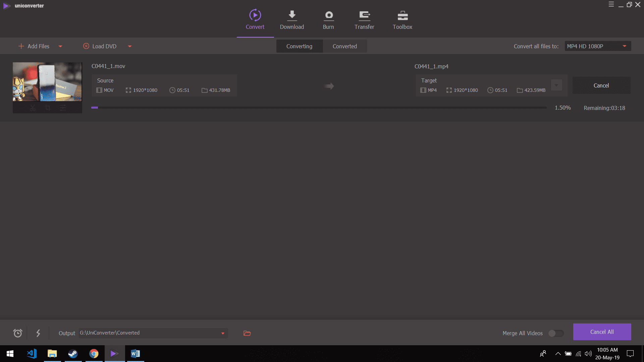Open the Download section icon

[x=292, y=15]
